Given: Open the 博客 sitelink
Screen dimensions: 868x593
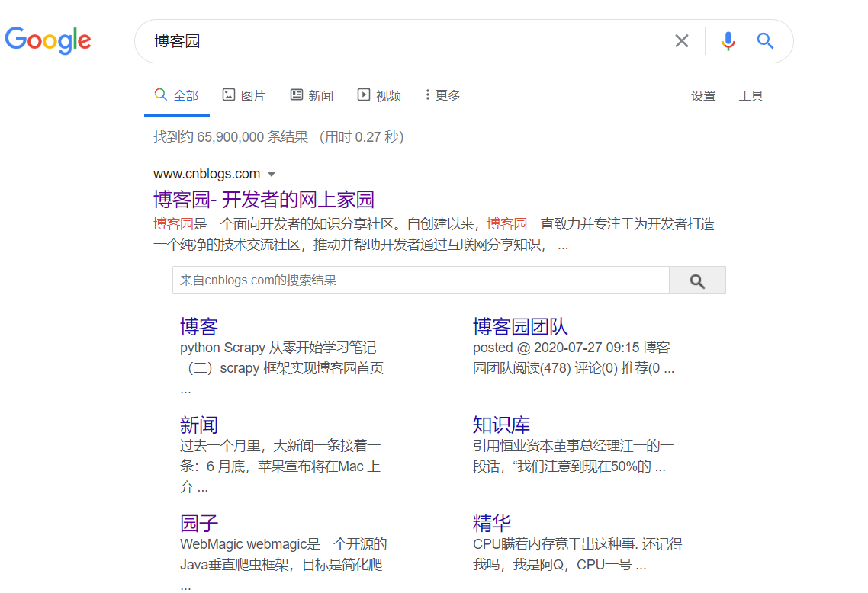Looking at the screenshot, I should coord(199,326).
